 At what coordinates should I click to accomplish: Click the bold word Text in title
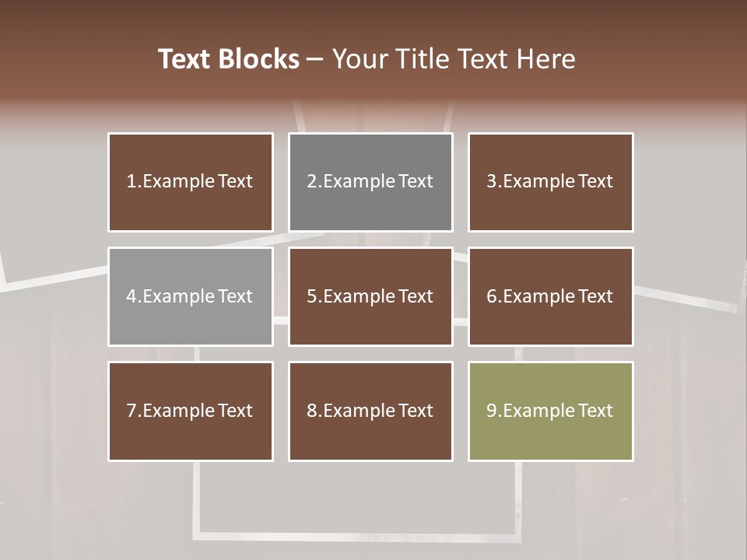click(184, 59)
